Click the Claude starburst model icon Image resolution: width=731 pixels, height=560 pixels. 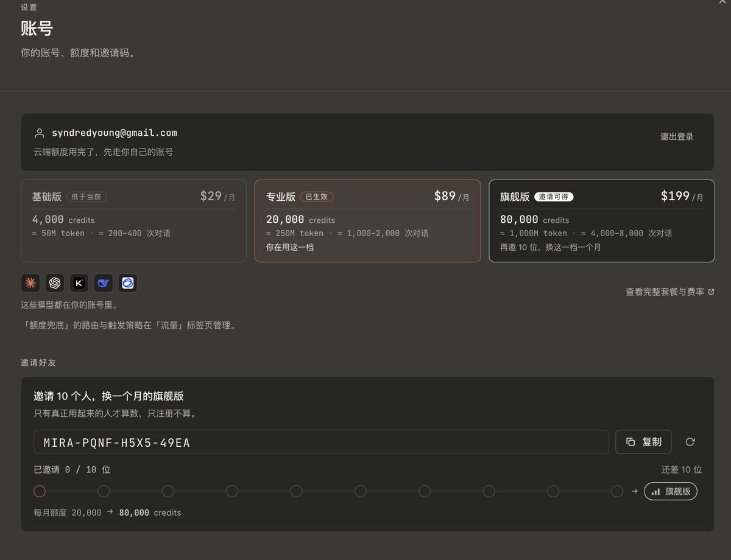30,283
